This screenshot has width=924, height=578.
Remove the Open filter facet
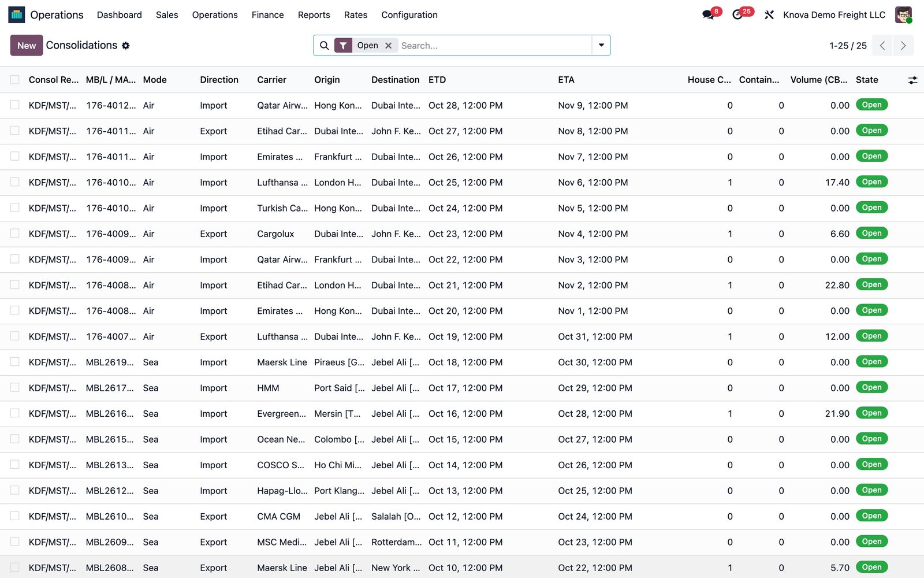(389, 46)
